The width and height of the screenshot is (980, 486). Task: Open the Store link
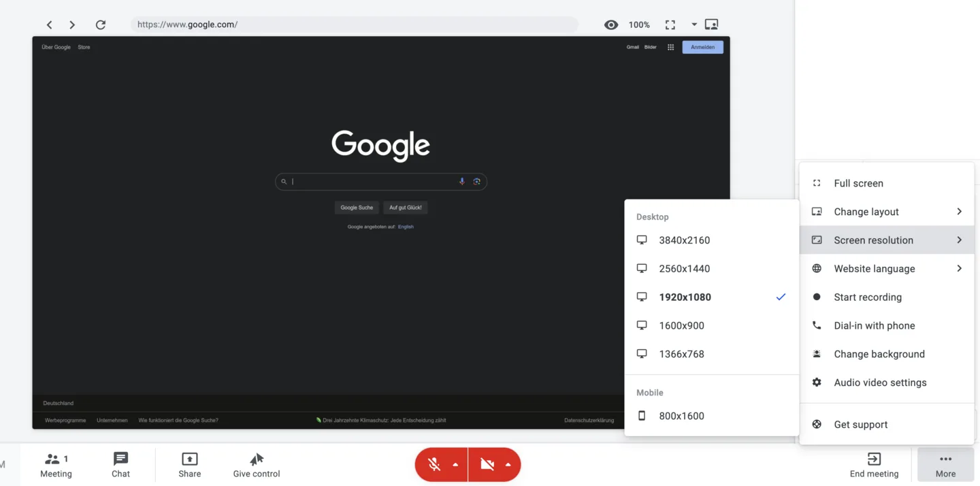click(84, 47)
